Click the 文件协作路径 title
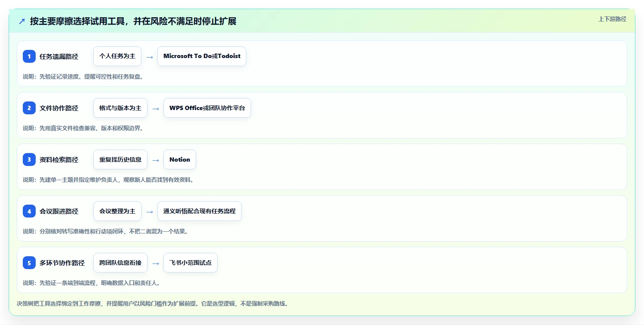Screen dimensions: 644x325 coord(59,108)
